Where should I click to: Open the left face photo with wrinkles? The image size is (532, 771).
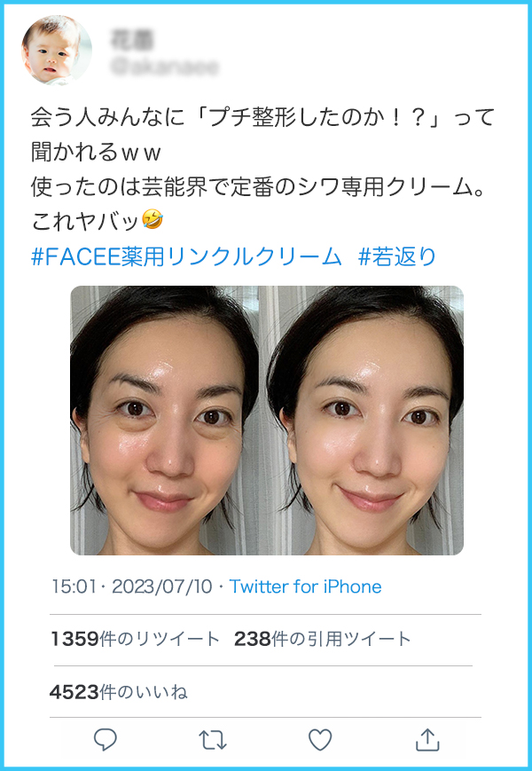coord(164,421)
